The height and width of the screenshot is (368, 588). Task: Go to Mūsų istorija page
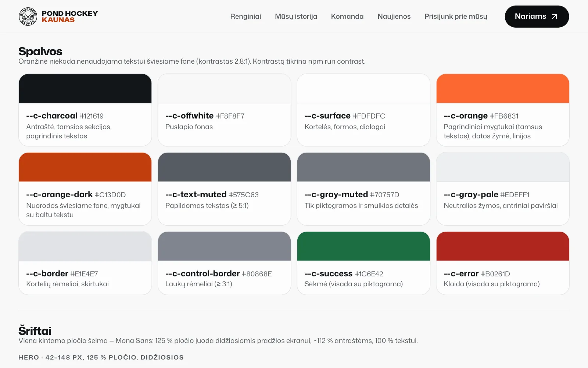tap(296, 17)
